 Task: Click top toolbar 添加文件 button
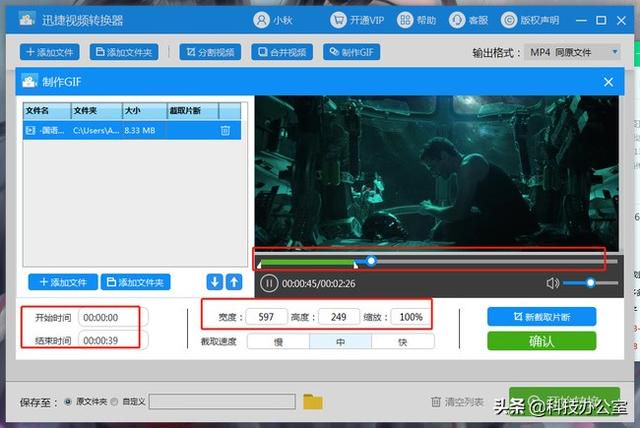click(49, 52)
